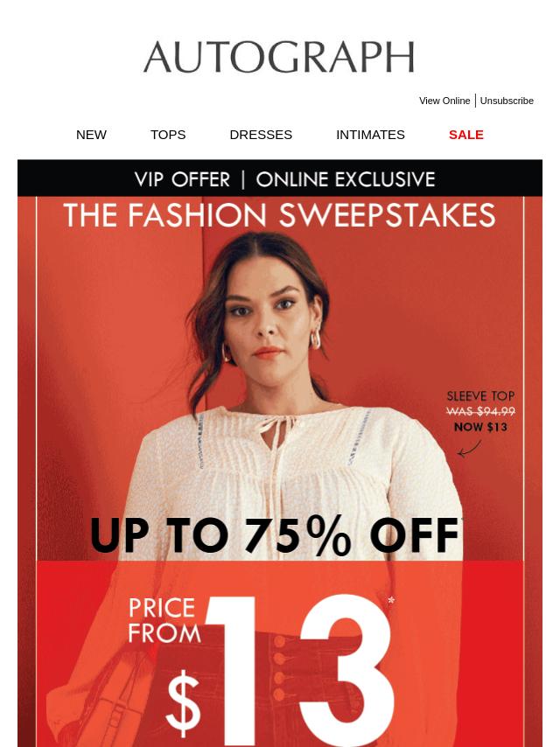Click the large white 13 price figure
The image size is (560, 747).
click(300, 669)
